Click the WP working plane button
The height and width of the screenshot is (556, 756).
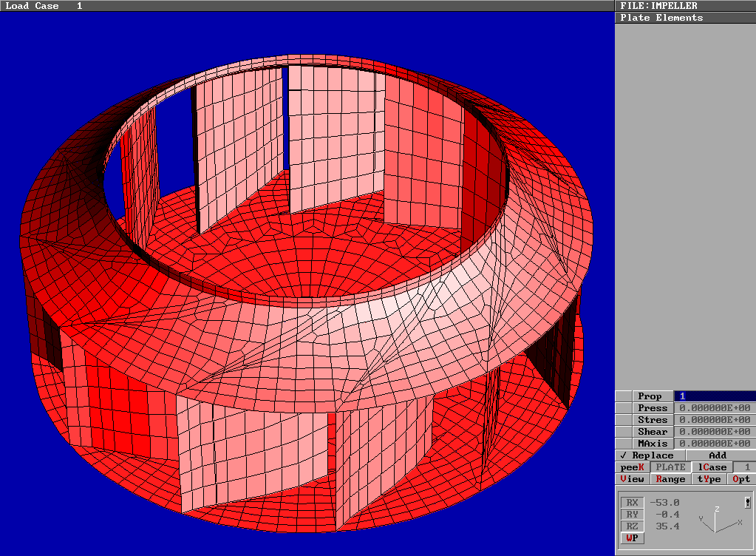click(632, 538)
